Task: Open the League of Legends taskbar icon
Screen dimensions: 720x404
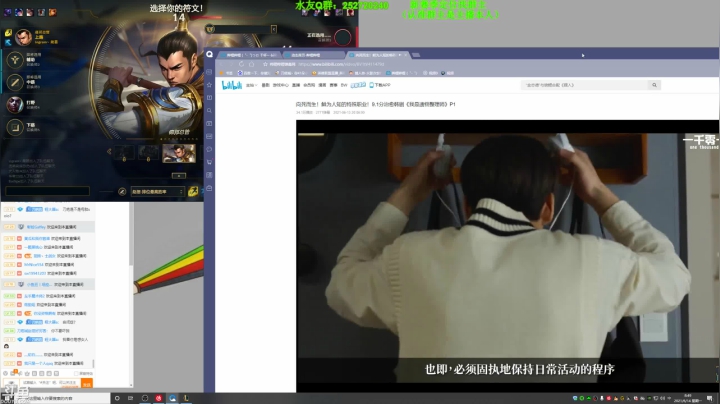Action: (186, 398)
